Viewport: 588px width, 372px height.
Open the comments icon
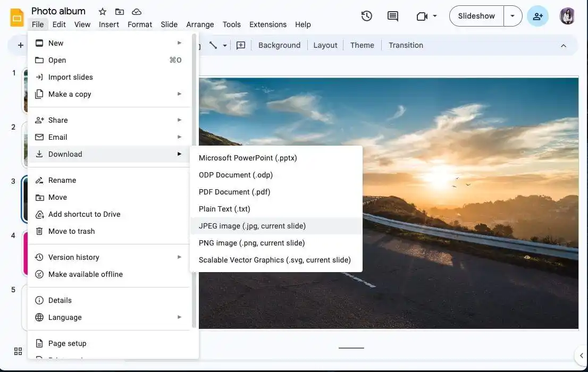coord(393,16)
